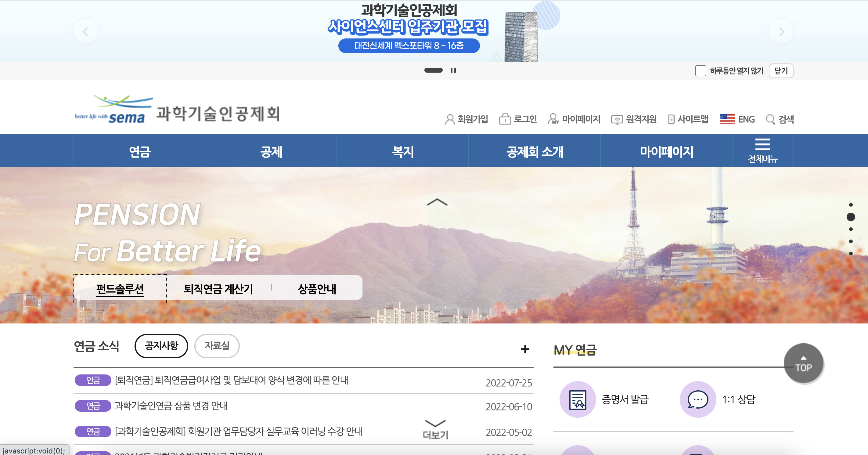The width and height of the screenshot is (868, 455).
Task: Open notice 퇴직연금급여사업 및 담보대여 양식 변경
Action: pos(232,380)
